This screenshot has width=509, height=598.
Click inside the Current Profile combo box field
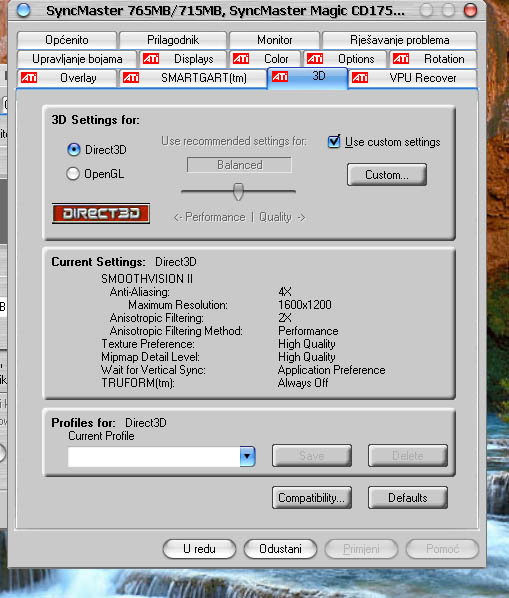pos(154,457)
